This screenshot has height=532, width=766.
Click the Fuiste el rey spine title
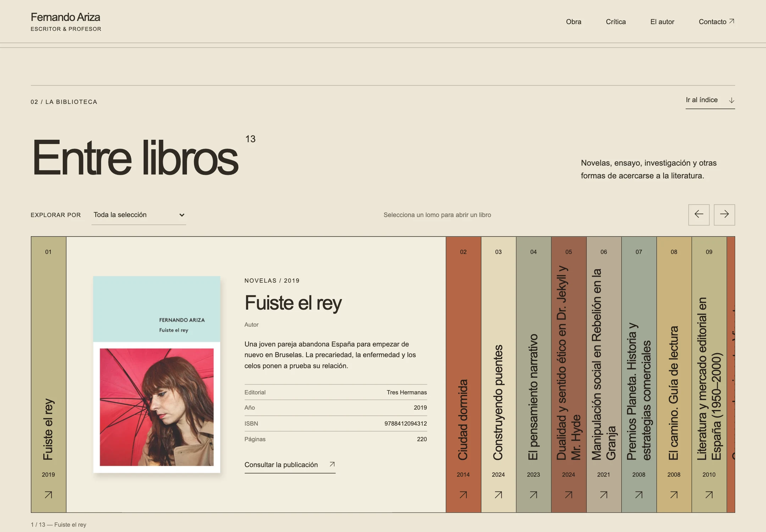coord(48,429)
